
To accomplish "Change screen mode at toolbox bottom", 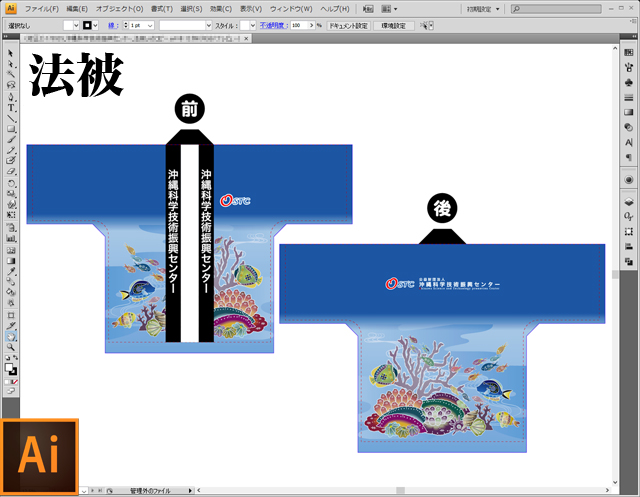I will coord(11,391).
